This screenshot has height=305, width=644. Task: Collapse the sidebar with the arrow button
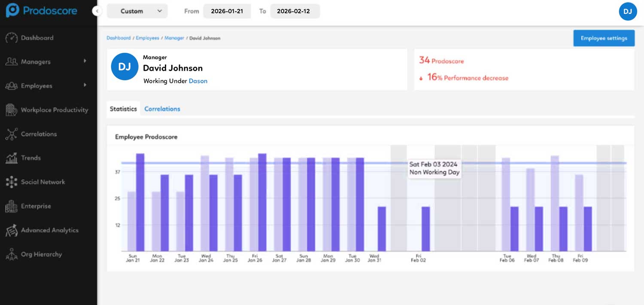pyautogui.click(x=97, y=11)
